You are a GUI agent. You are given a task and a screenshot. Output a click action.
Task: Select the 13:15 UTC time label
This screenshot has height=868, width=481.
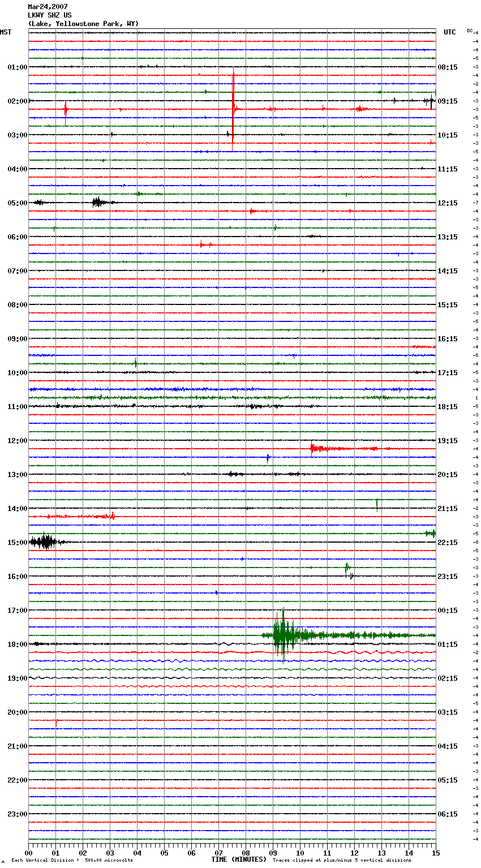click(448, 237)
